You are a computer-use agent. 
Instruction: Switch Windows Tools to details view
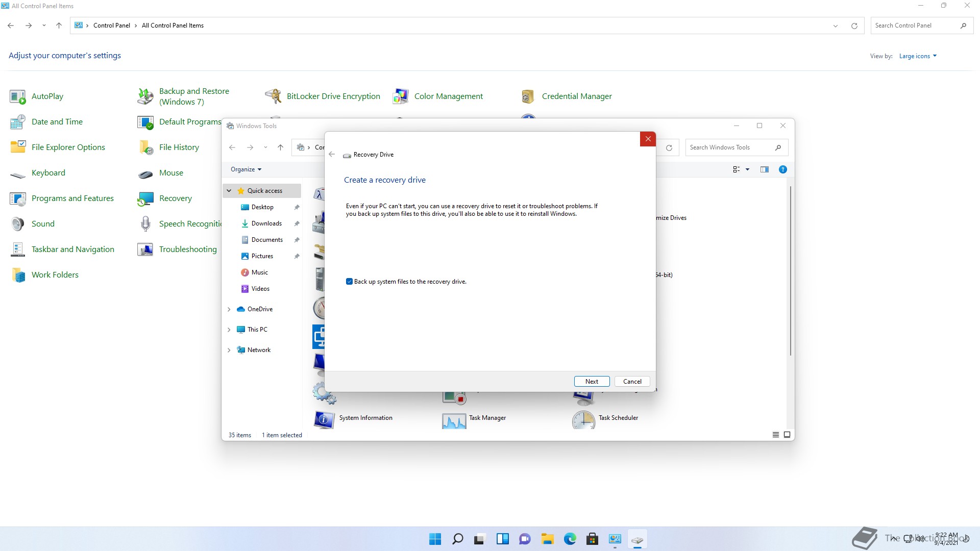(x=775, y=435)
